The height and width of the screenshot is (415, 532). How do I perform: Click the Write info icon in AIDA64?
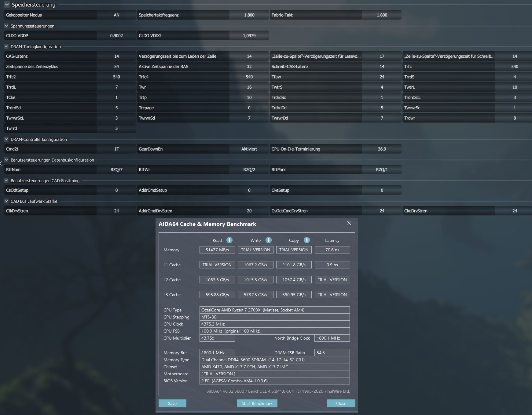[x=269, y=240]
